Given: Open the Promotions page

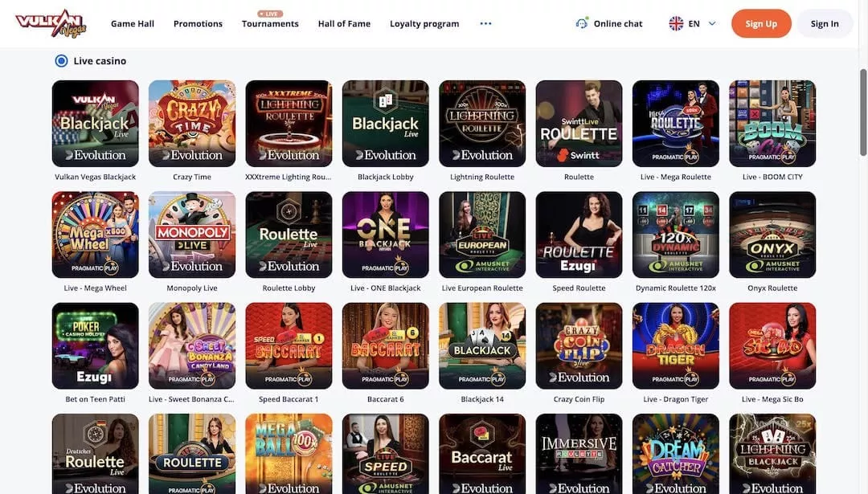Looking at the screenshot, I should pyautogui.click(x=198, y=24).
